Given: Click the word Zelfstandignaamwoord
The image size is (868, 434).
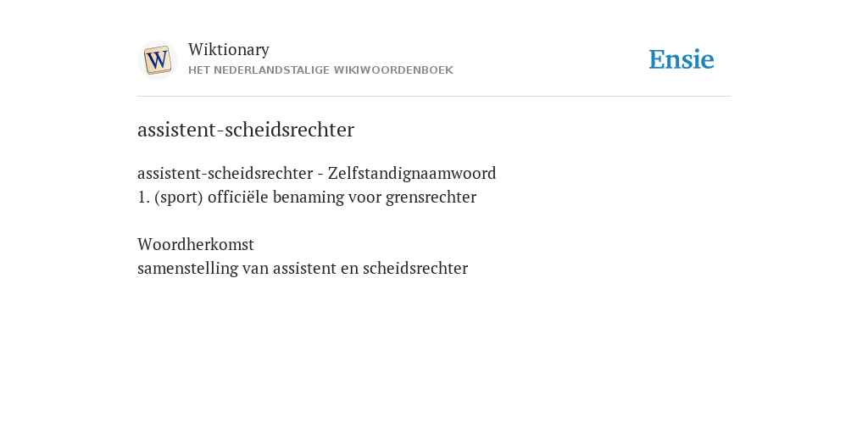Looking at the screenshot, I should point(412,173).
